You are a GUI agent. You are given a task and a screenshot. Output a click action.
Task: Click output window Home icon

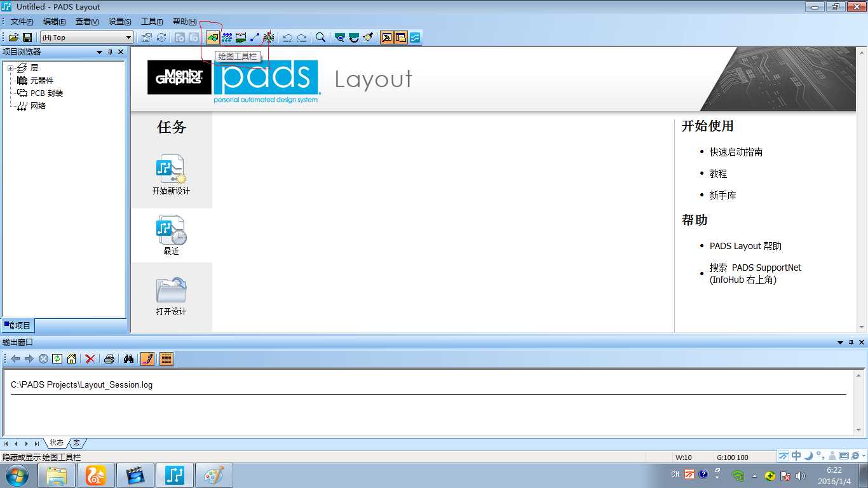pos(71,359)
